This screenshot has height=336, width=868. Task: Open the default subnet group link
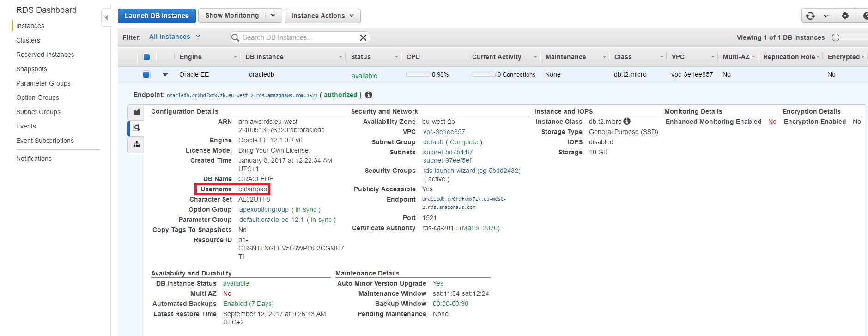tap(433, 142)
